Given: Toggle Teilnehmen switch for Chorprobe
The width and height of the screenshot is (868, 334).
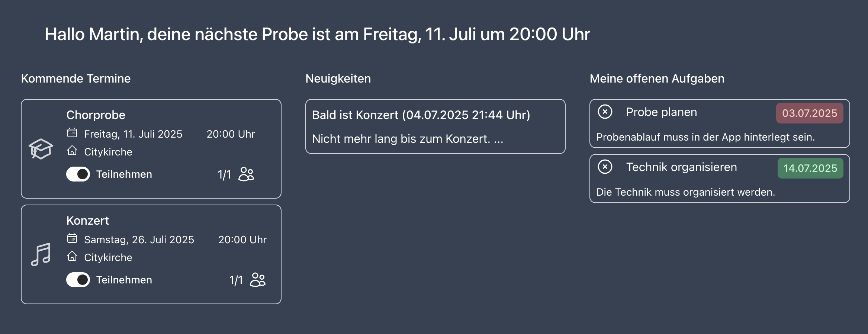Looking at the screenshot, I should click(78, 174).
